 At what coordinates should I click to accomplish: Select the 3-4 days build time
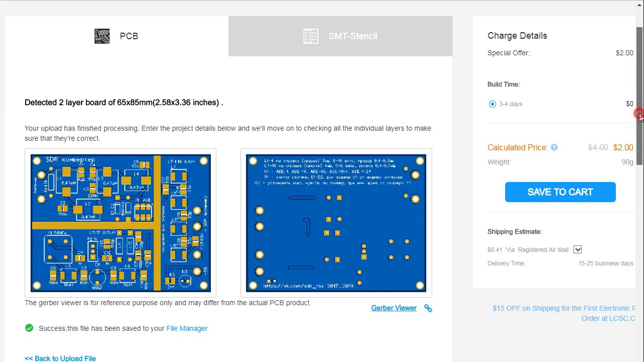coord(493,104)
